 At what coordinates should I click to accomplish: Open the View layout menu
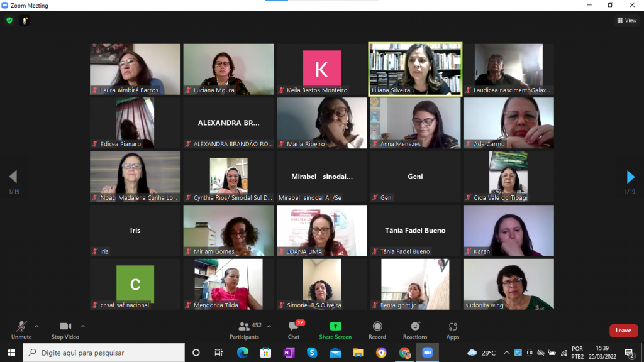click(627, 21)
